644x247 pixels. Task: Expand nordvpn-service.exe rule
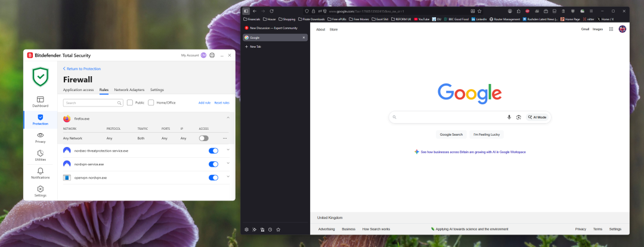[x=228, y=163]
